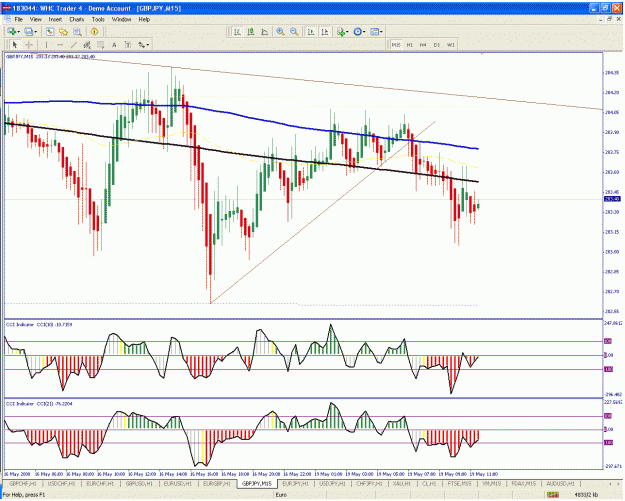This screenshot has height=501, width=625.
Task: Switch to FTSE,M15 chart tab
Action: [459, 483]
